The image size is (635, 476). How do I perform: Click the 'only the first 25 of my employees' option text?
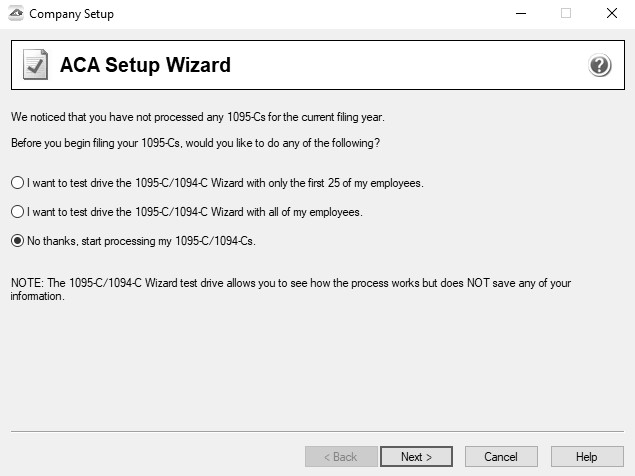pyautogui.click(x=225, y=183)
